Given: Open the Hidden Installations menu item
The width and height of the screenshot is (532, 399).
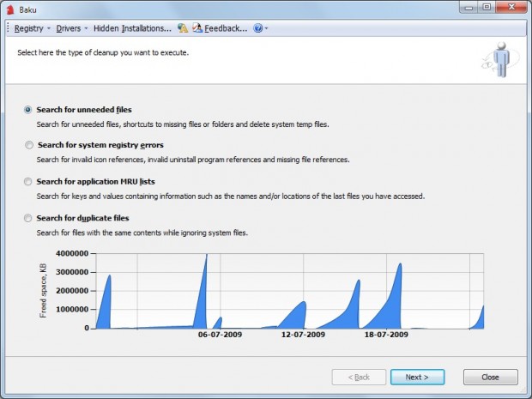Looking at the screenshot, I should pos(132,28).
